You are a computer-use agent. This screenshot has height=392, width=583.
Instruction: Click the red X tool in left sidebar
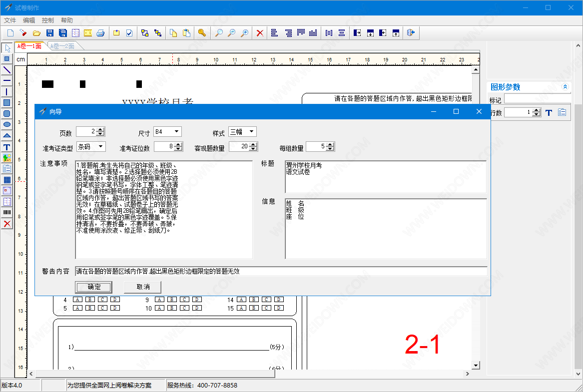(x=7, y=224)
